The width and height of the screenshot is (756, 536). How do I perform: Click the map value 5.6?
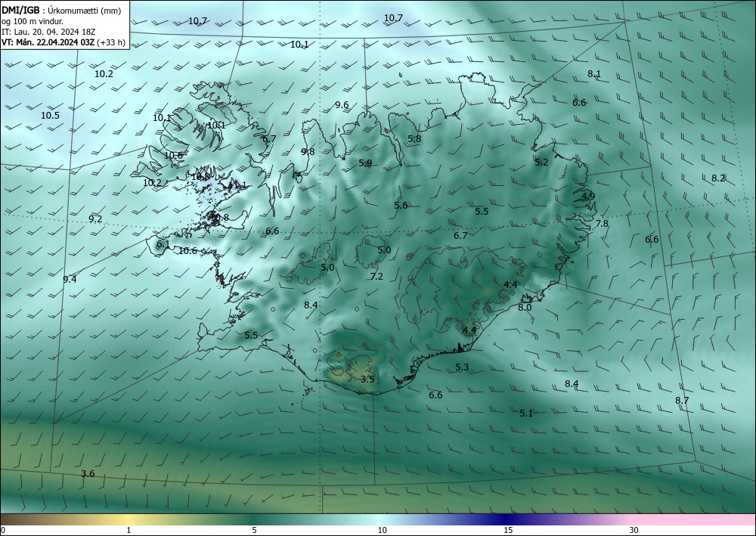(401, 206)
